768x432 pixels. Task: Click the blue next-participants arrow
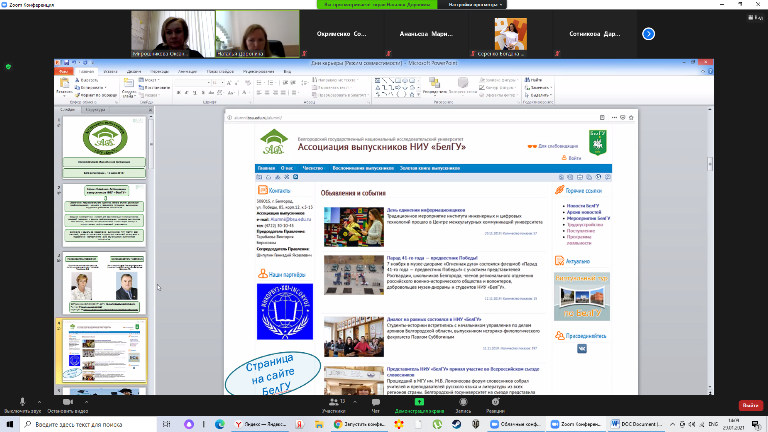coord(648,33)
